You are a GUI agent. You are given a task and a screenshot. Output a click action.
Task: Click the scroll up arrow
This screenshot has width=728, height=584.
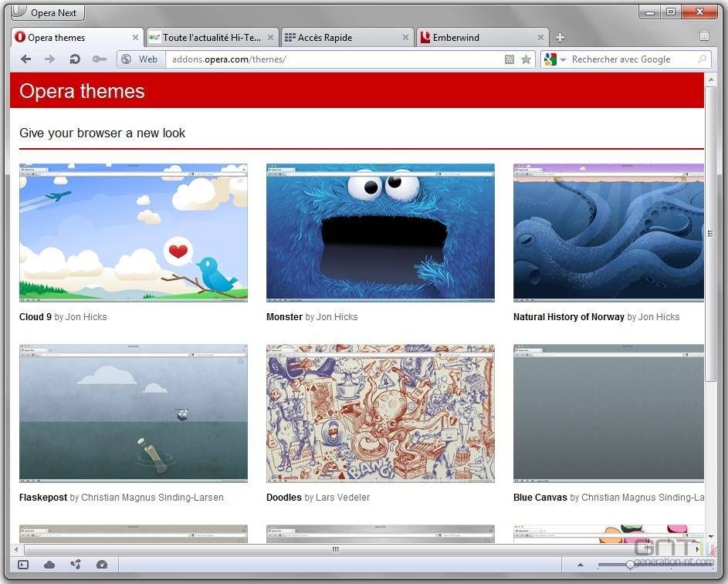click(710, 79)
